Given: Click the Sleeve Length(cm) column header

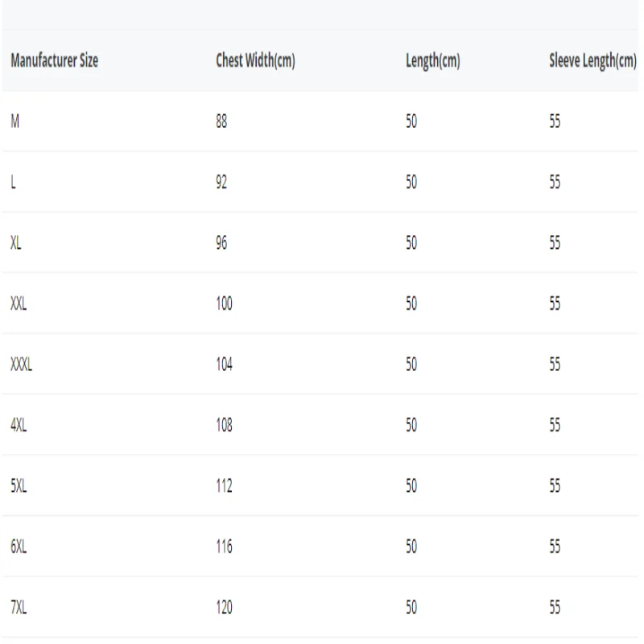Looking at the screenshot, I should [592, 61].
